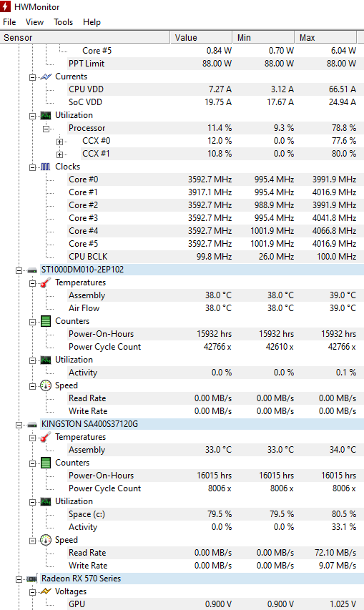
Task: Collapse the Processor utilization node
Action: point(46,129)
